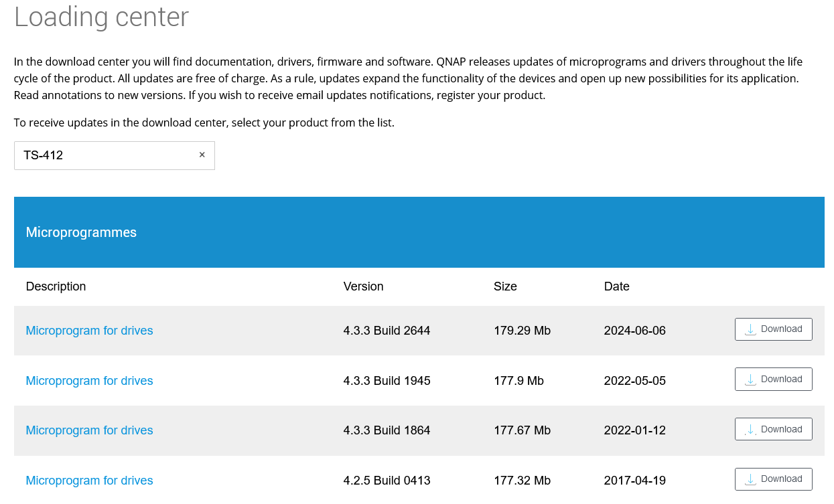The image size is (834, 504).
Task: Click the Loading center page heading
Action: [101, 17]
